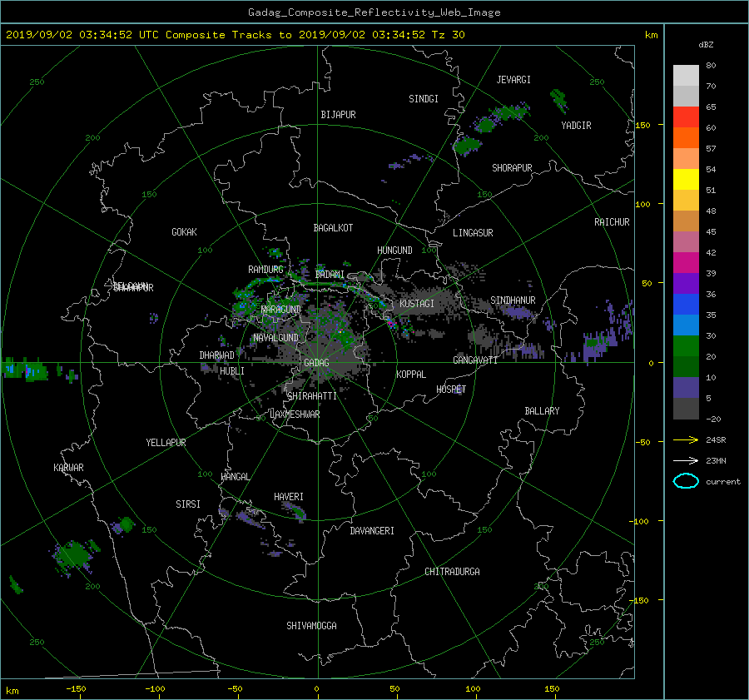Pick the dark grey -20 dBZ swatch
Viewport: 749px width, 700px height.
(686, 409)
